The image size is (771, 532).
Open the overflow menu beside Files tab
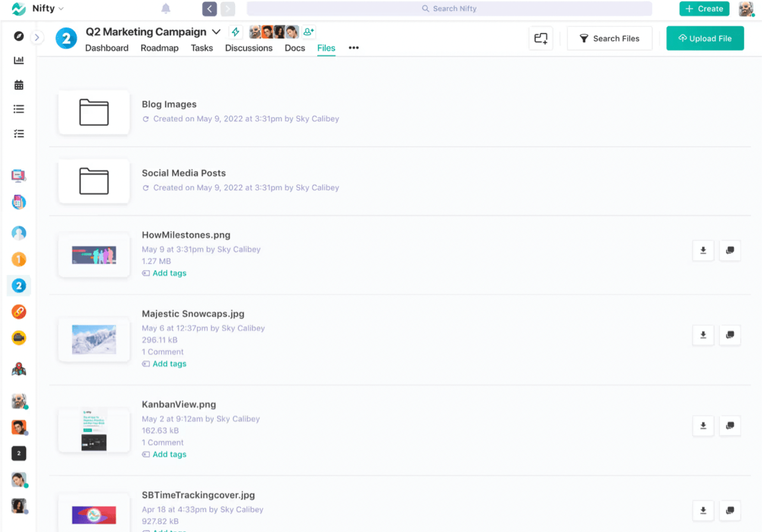coord(354,48)
